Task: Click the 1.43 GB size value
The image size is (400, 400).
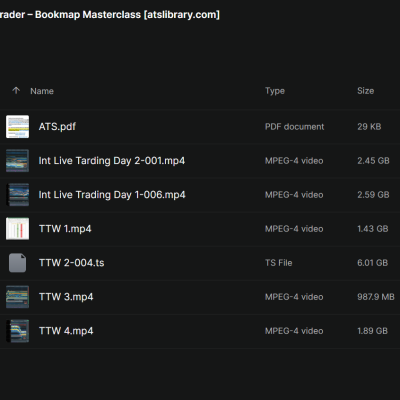Action: point(373,229)
